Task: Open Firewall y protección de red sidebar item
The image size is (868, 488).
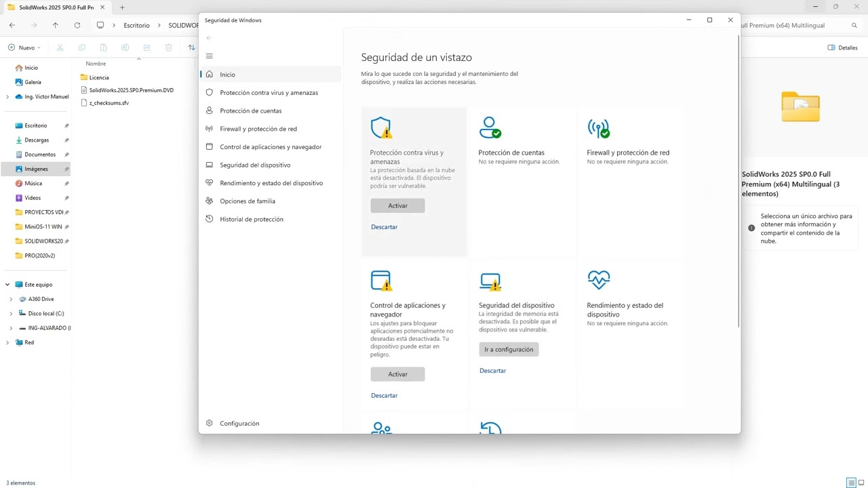Action: pos(271,129)
